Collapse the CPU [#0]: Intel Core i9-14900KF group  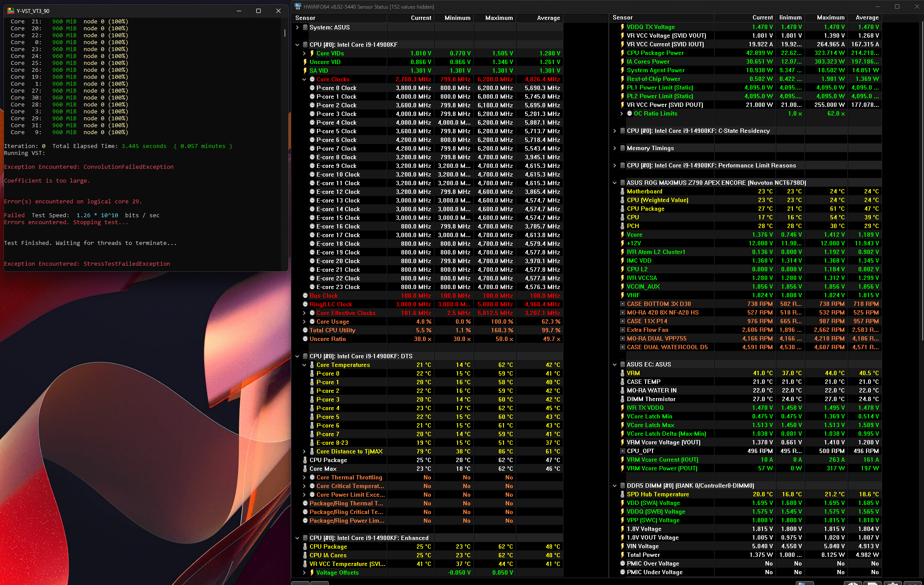(297, 45)
